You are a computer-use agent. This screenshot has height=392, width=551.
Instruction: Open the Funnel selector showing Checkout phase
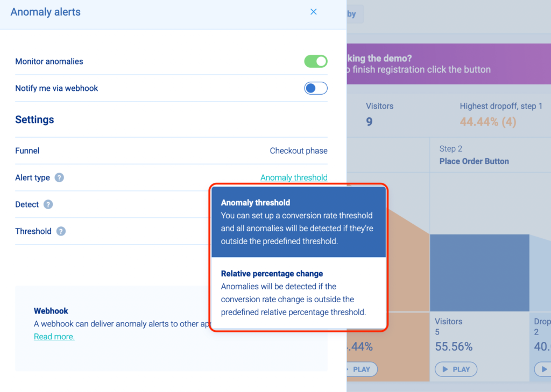(298, 151)
